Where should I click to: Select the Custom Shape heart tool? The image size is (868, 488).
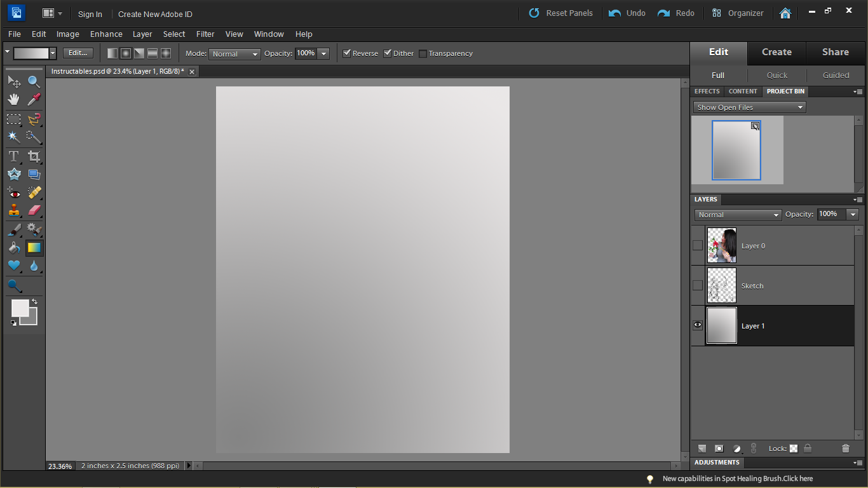click(14, 266)
